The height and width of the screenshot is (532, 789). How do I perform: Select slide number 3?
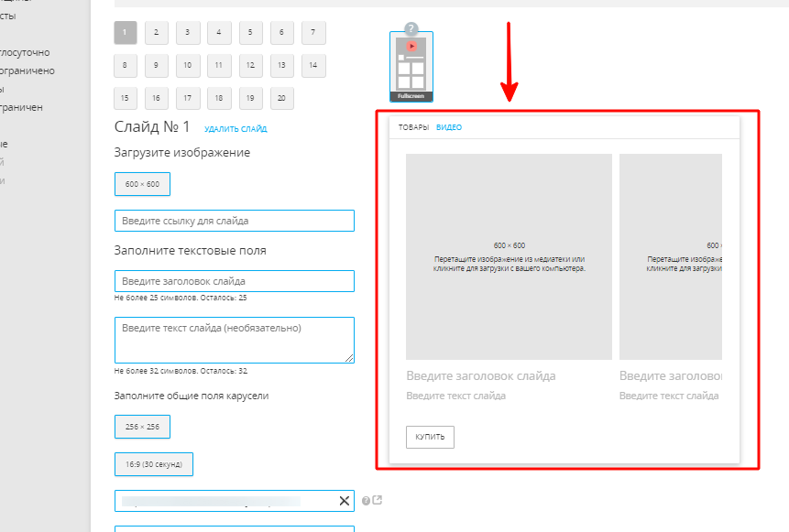tap(188, 33)
